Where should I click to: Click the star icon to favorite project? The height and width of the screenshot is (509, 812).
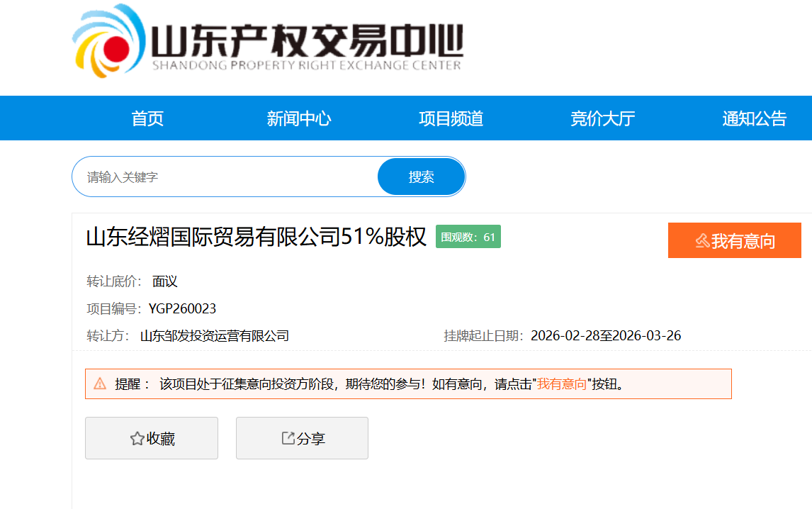pos(137,439)
